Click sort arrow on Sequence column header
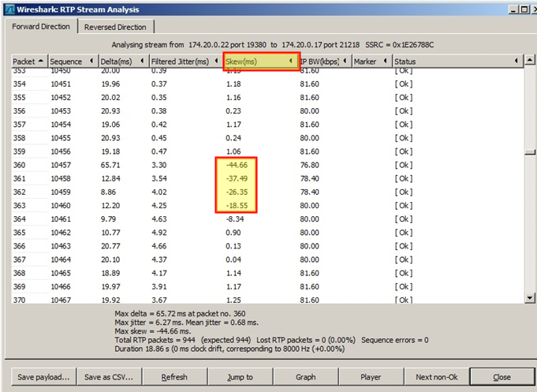 pos(91,61)
